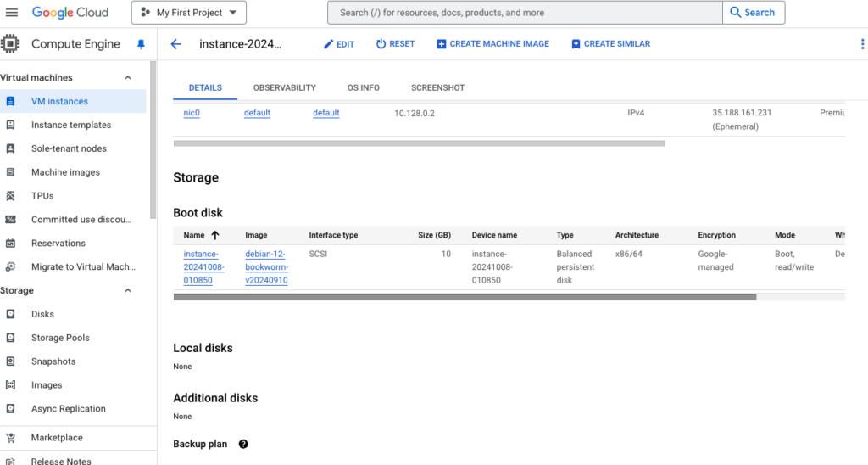Click the sidebar vertical scrollbar
The width and height of the screenshot is (868, 465).
point(153,140)
